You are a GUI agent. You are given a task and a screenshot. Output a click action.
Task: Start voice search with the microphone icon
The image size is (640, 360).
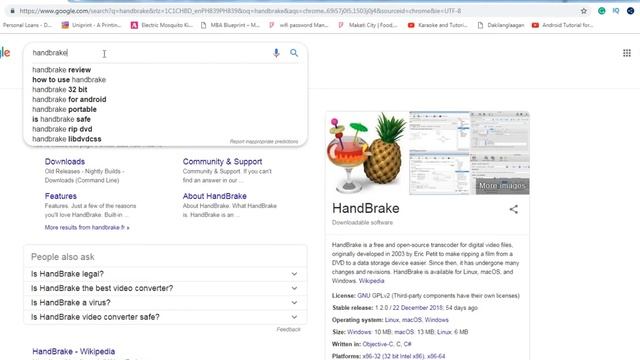[x=276, y=53]
